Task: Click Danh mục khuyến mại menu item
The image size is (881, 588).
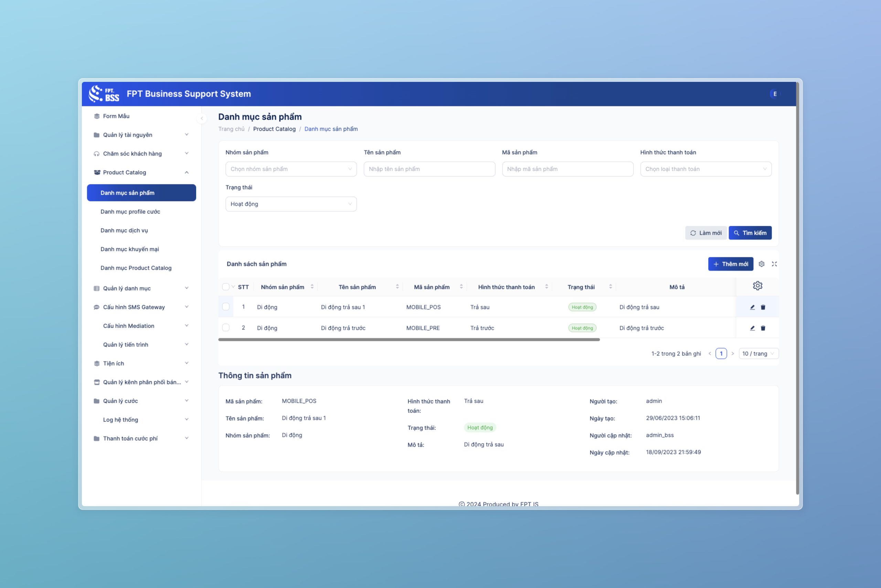Action: 130,249
